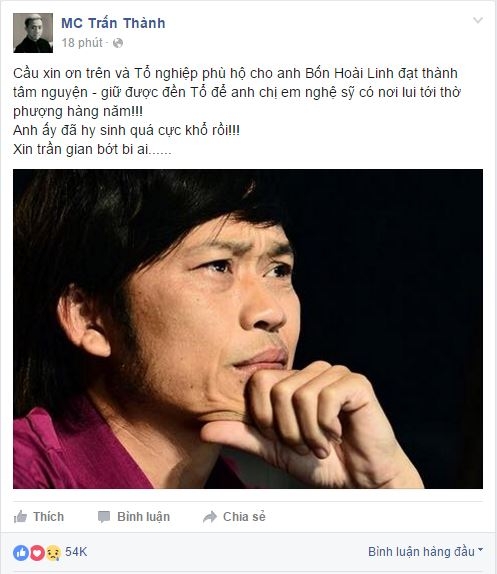Image resolution: width=497 pixels, height=574 pixels.
Task: Open the post options chevron menu
Action: pyautogui.click(x=478, y=20)
